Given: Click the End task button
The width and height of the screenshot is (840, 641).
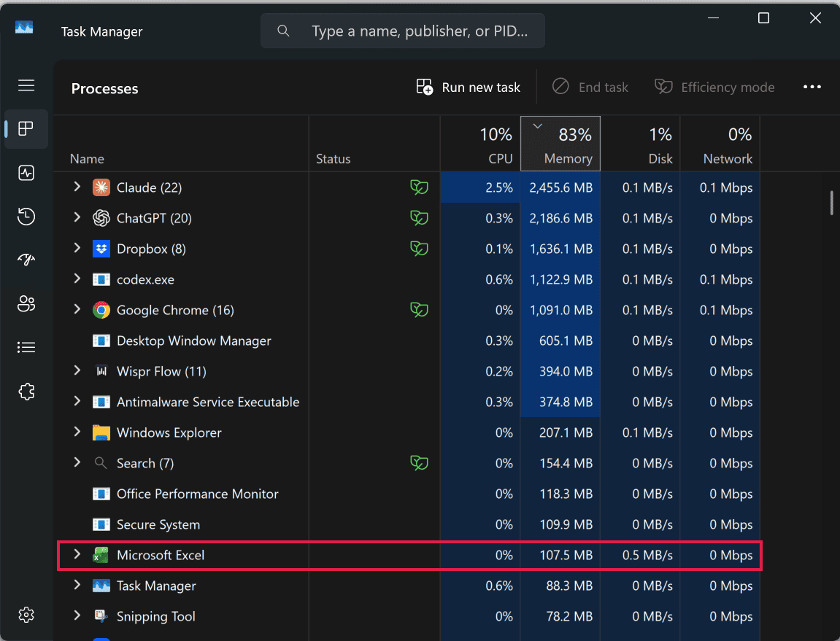Looking at the screenshot, I should click(590, 88).
